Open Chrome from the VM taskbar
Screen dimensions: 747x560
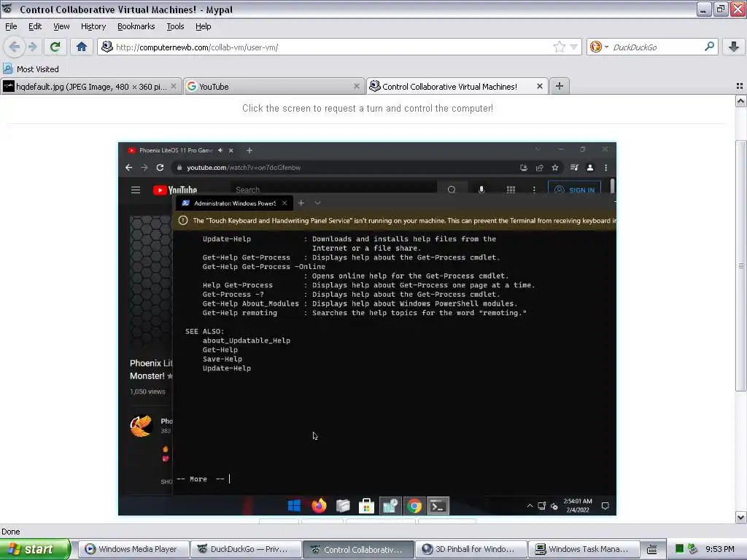[x=414, y=506]
